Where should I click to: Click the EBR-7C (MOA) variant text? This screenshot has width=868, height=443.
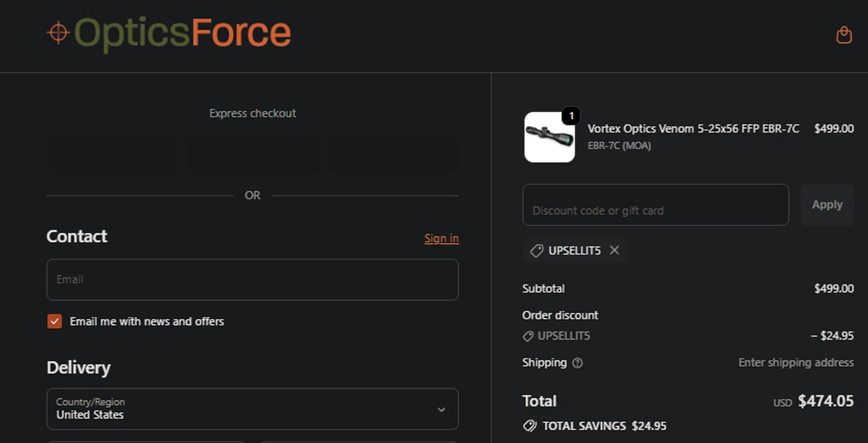coord(619,146)
